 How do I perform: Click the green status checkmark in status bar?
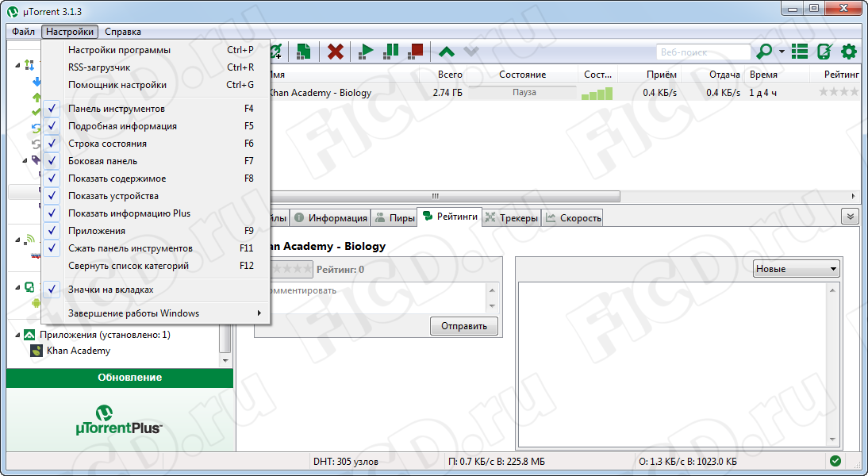(x=835, y=460)
